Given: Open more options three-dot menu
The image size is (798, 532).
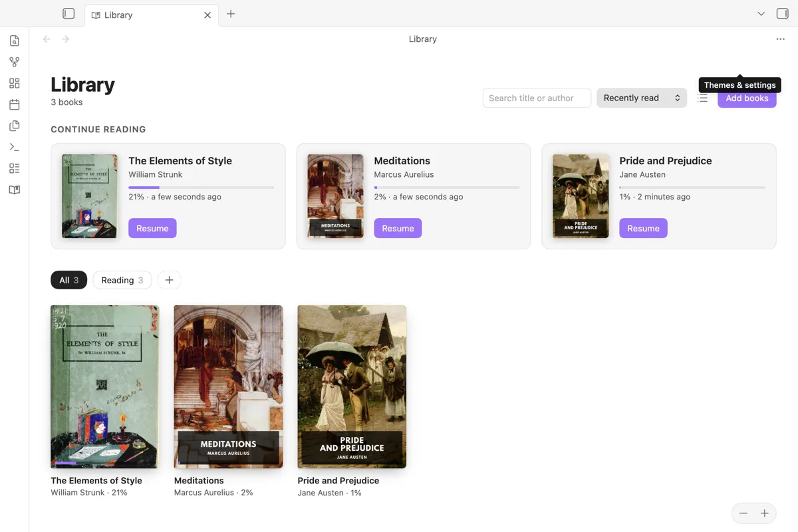Looking at the screenshot, I should pos(780,39).
